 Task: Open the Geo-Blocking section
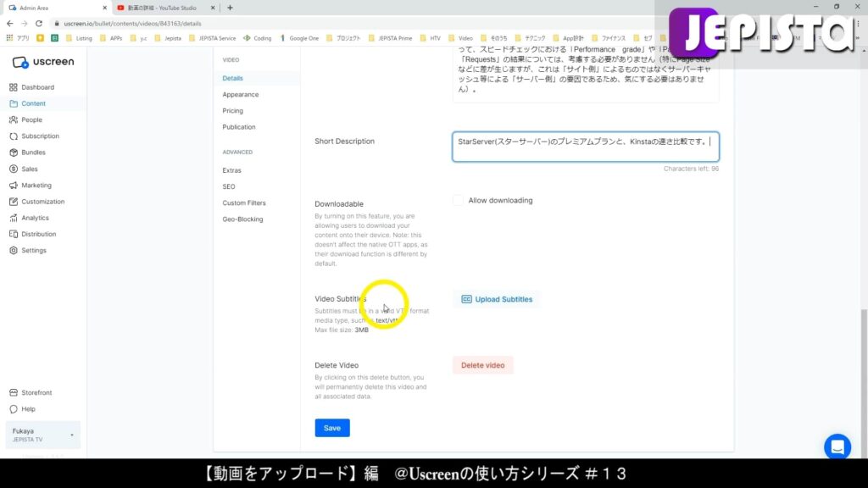[242, 219]
